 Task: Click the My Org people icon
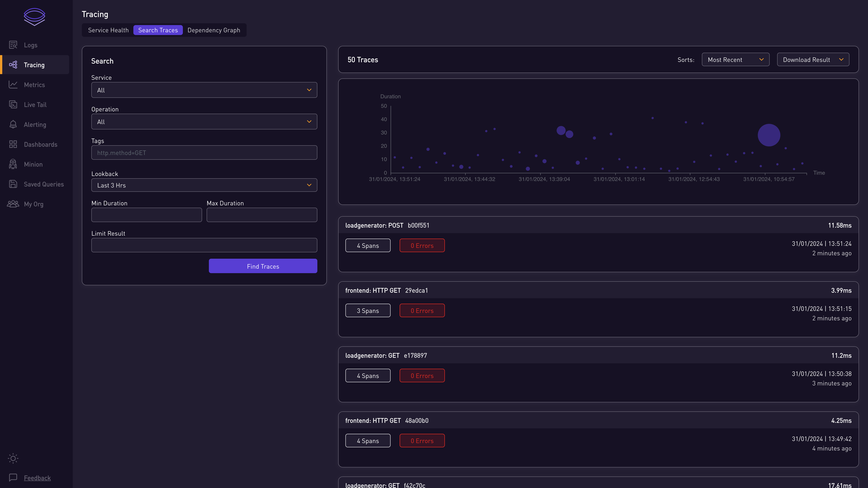(13, 204)
